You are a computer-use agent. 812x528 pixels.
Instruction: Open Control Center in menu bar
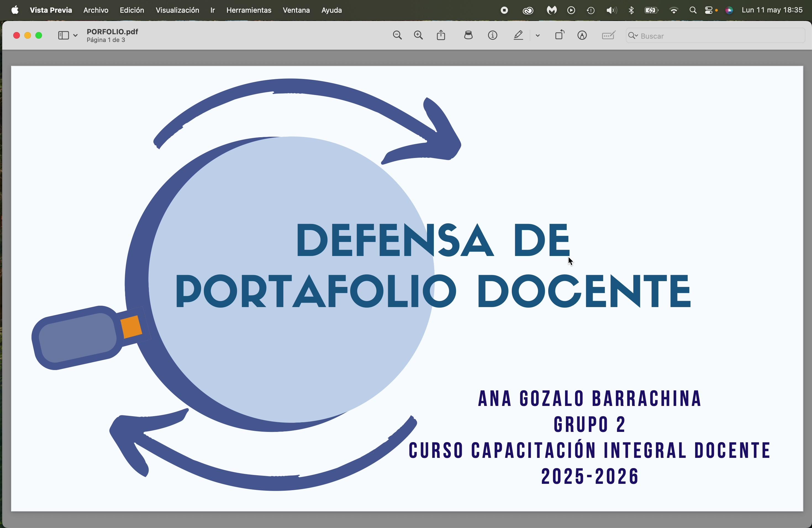pyautogui.click(x=710, y=10)
